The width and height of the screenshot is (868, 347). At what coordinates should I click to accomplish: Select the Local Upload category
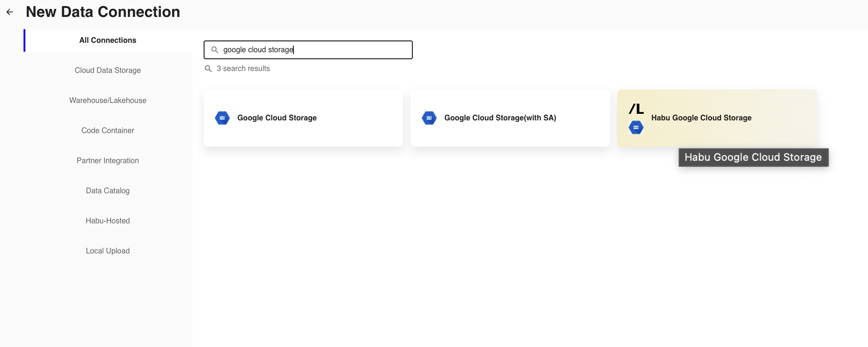coord(108,251)
